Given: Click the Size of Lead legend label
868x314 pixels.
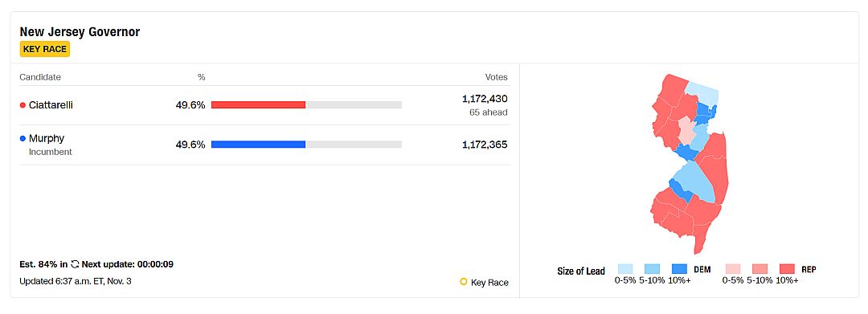Looking at the screenshot, I should pyautogui.click(x=581, y=271).
